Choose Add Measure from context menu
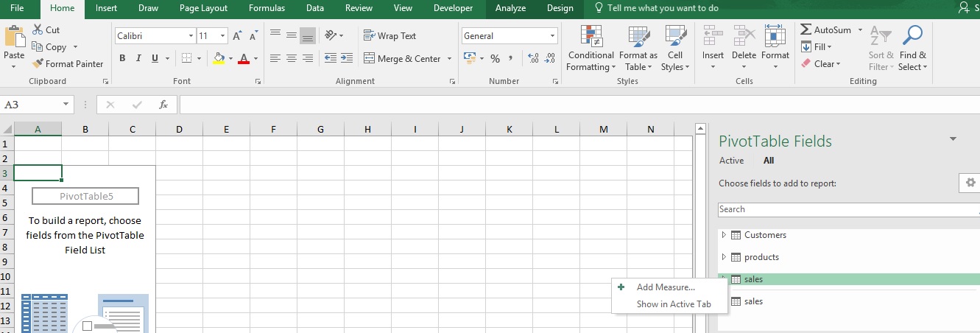This screenshot has width=980, height=333. coord(666,287)
